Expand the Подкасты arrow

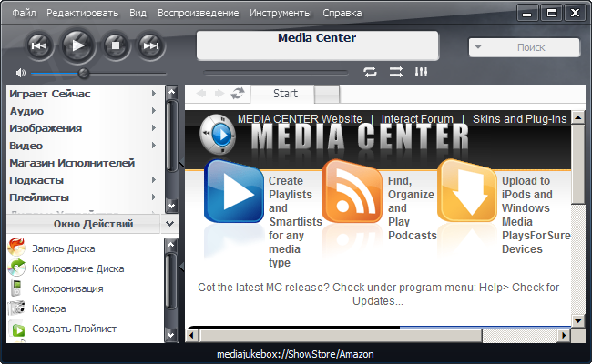coord(154,180)
